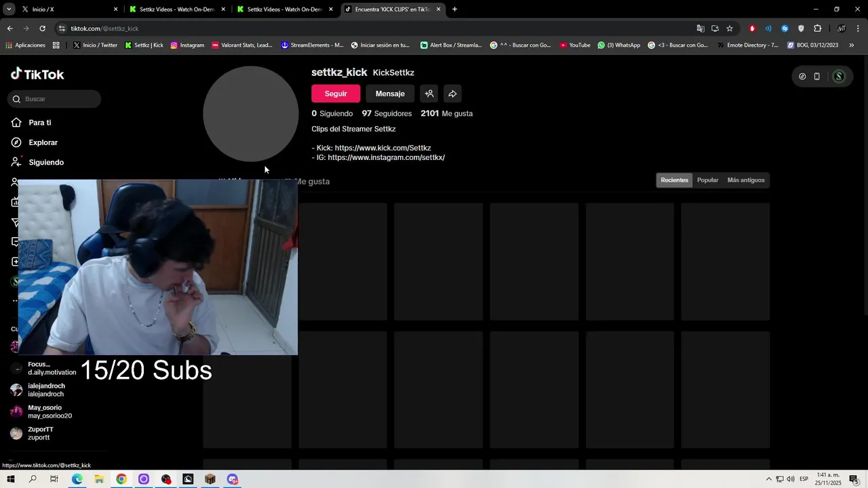This screenshot has width=868, height=488.
Task: Open the StreamElements bookmark
Action: pyautogui.click(x=312, y=45)
